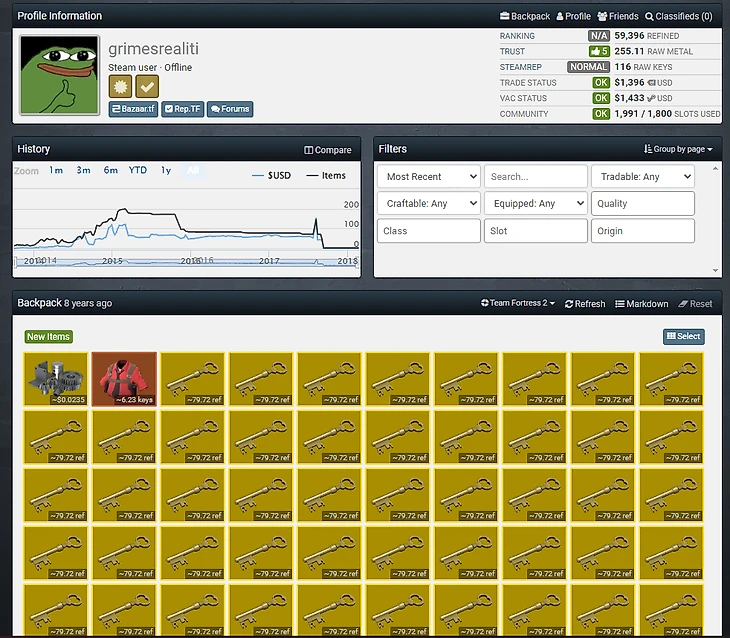
Task: Enable item selection with Select button
Action: (683, 337)
